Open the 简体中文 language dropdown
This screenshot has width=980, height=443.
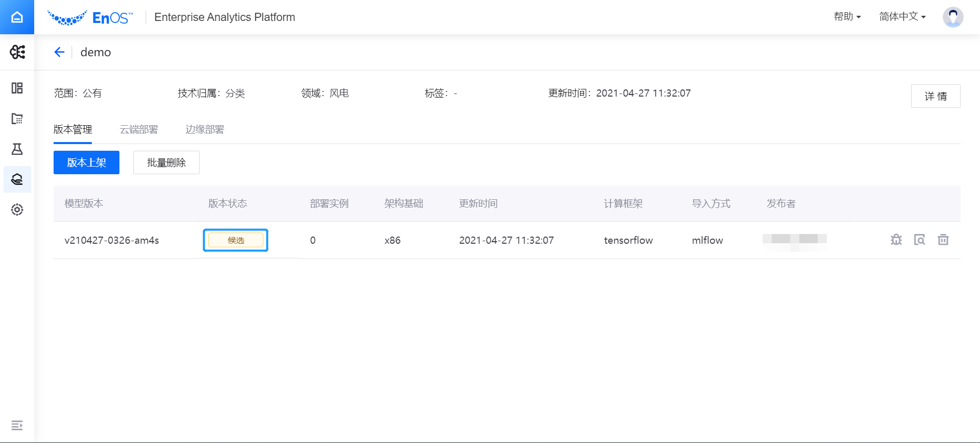click(902, 17)
